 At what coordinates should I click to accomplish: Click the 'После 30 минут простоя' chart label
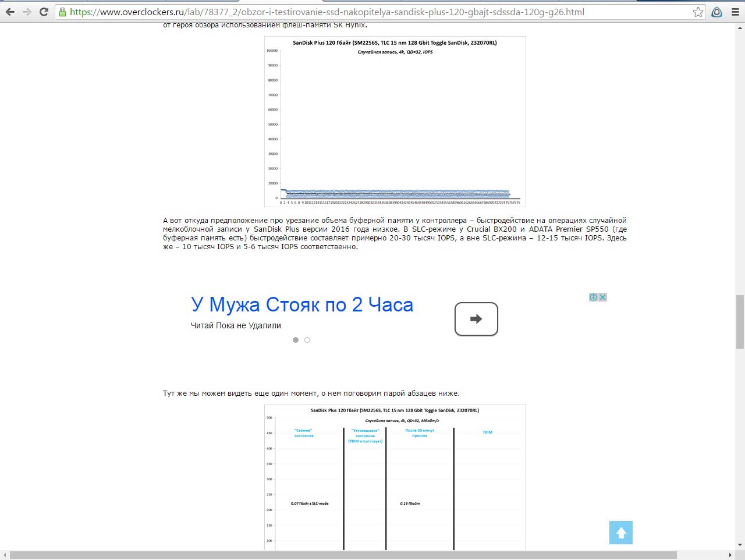pyautogui.click(x=420, y=433)
